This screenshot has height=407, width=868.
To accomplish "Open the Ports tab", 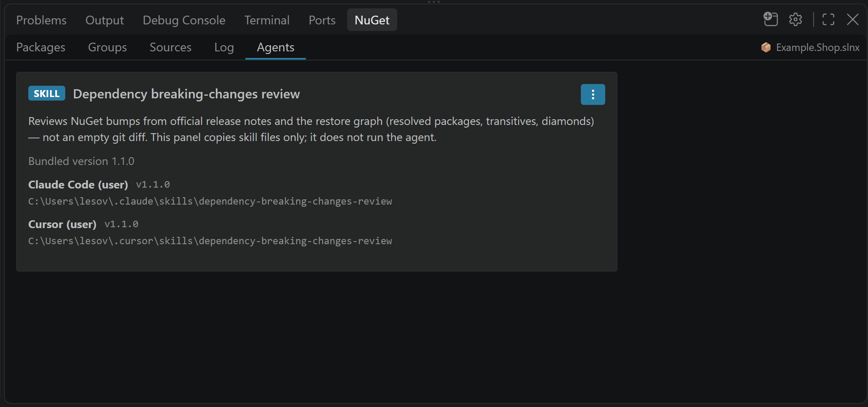I will click(x=322, y=20).
